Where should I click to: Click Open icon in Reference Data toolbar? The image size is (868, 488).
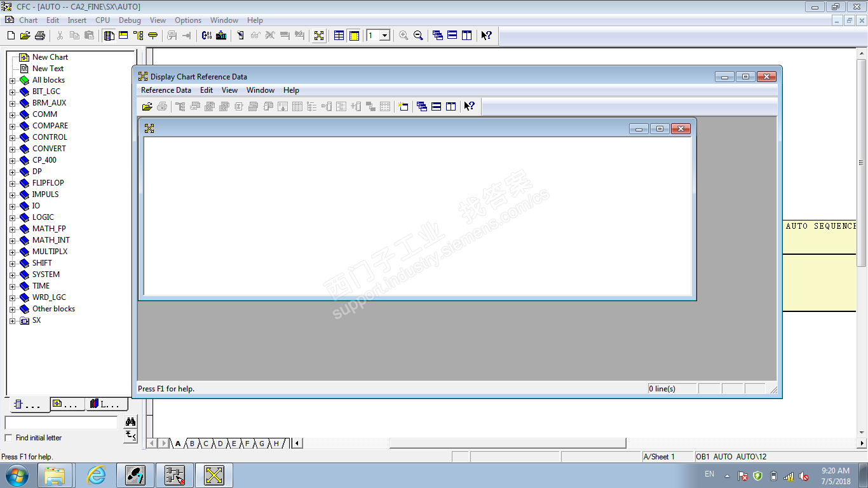point(147,107)
